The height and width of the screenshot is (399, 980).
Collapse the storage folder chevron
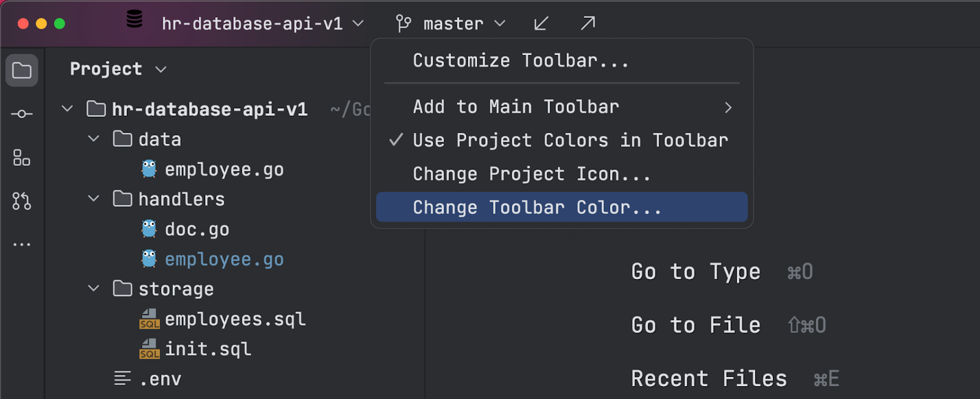[94, 288]
